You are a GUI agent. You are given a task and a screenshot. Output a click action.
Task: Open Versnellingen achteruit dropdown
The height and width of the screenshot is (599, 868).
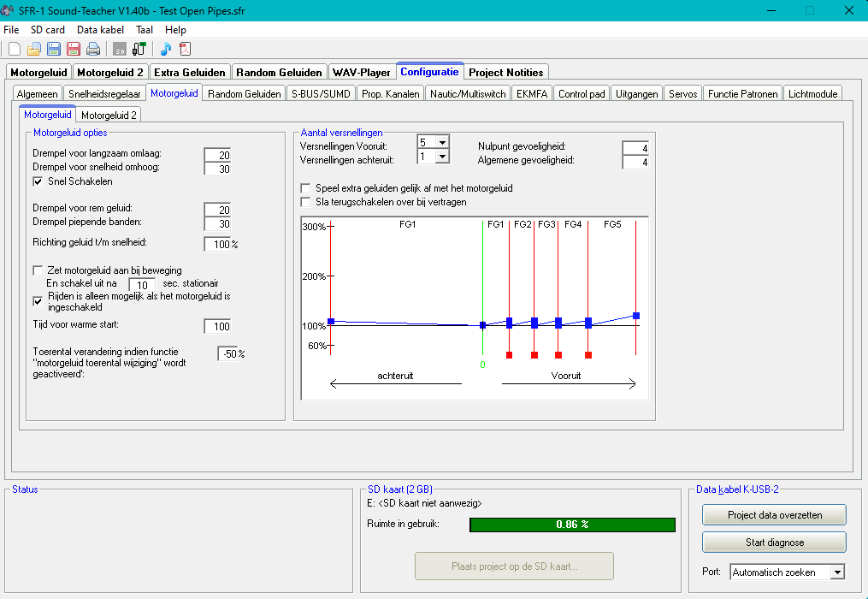[442, 157]
